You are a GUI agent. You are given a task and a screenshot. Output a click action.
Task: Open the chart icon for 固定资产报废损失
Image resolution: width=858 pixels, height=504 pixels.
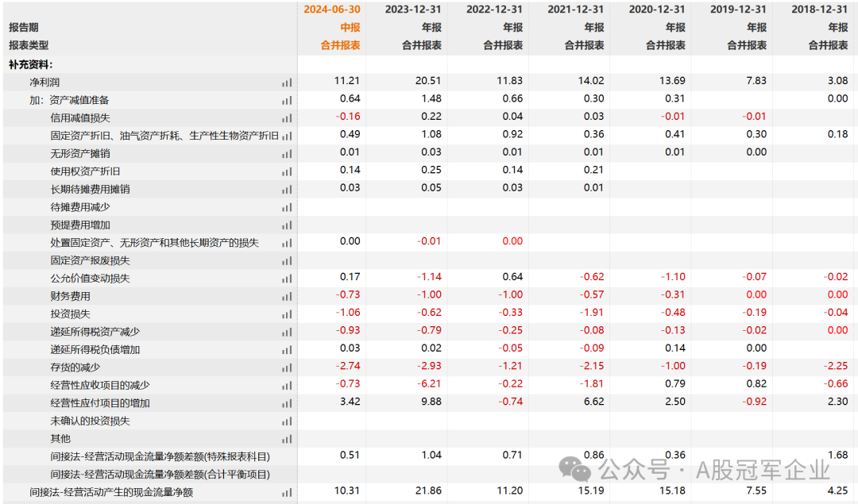click(x=287, y=261)
